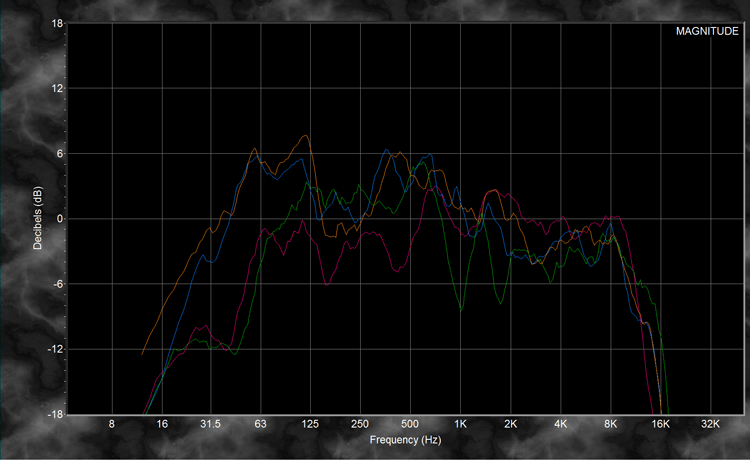The height and width of the screenshot is (460, 750).
Task: Click the orange trace peak near 125 Hz
Action: tap(306, 136)
